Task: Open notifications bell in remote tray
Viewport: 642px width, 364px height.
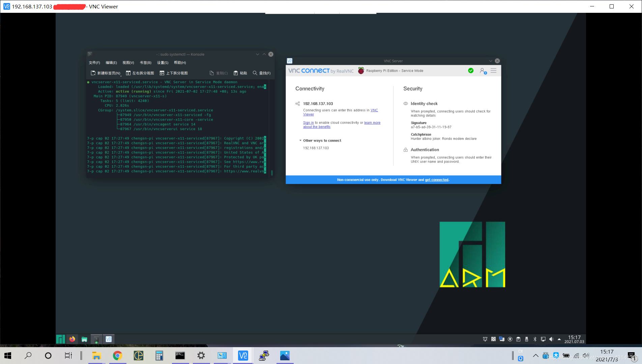Action: pyautogui.click(x=485, y=339)
